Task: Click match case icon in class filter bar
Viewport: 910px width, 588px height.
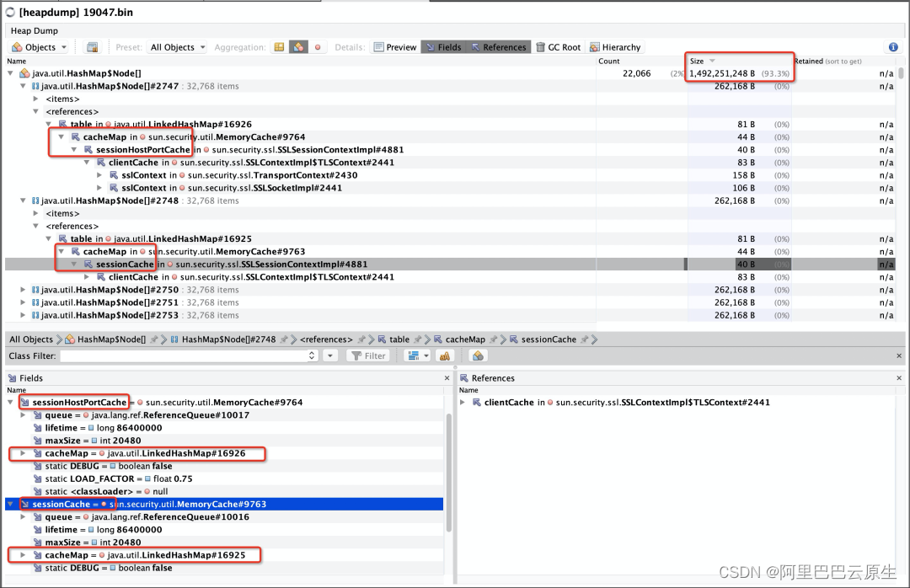Action: (445, 355)
